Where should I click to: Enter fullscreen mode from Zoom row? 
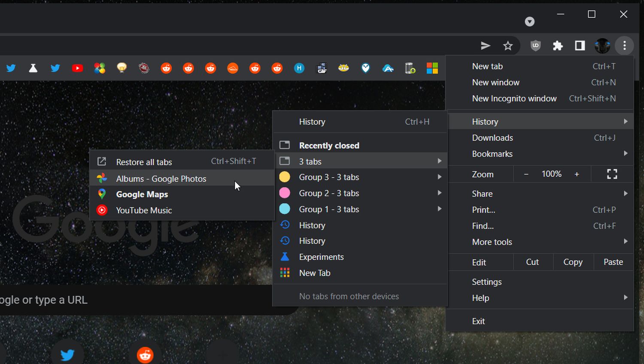pos(612,174)
